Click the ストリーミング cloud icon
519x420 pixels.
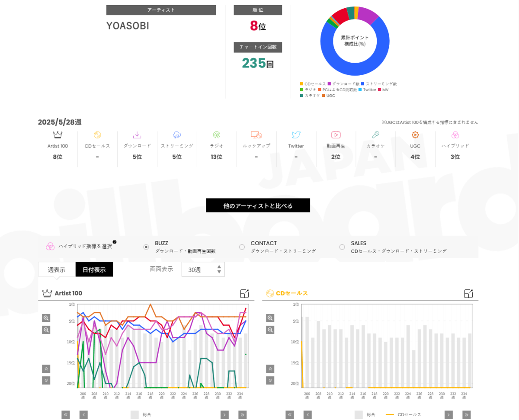177,135
